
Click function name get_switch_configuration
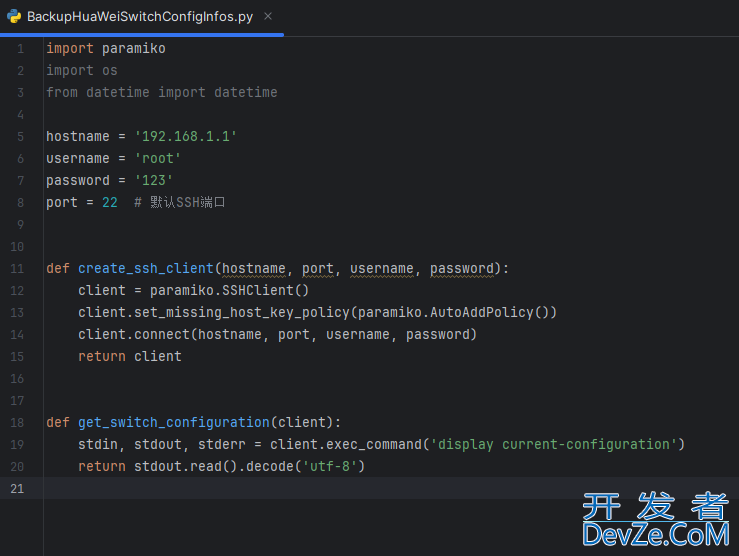coord(174,423)
